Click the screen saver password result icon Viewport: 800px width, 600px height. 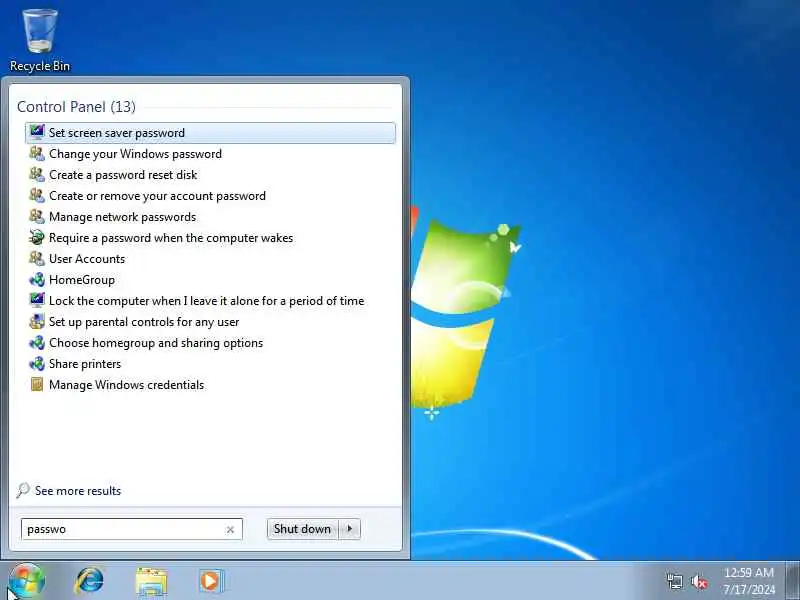click(37, 132)
